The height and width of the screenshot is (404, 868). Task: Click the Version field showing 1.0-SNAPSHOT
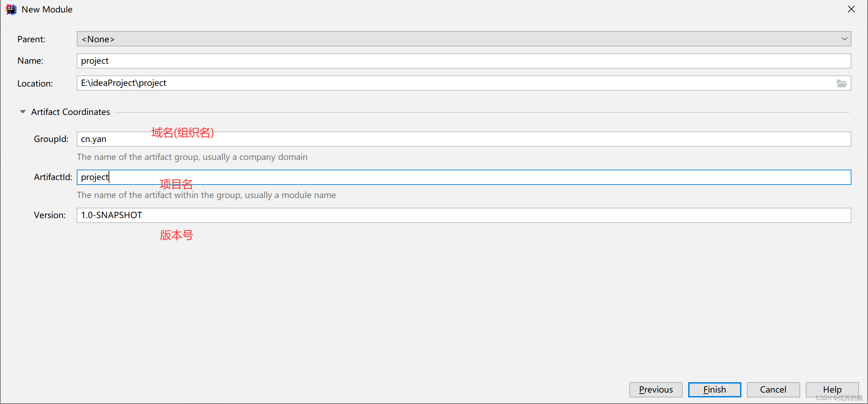pos(463,215)
